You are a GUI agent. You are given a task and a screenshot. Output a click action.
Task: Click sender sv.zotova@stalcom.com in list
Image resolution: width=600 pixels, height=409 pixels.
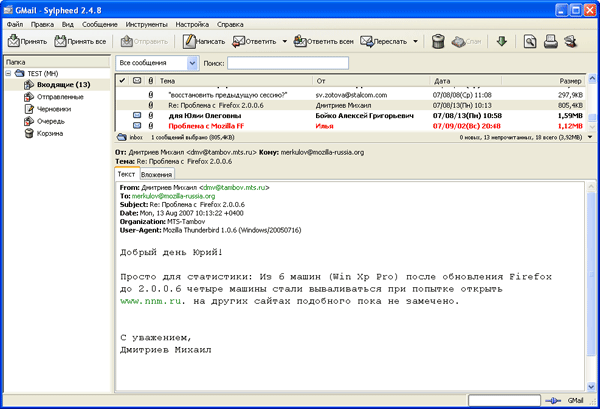(351, 95)
